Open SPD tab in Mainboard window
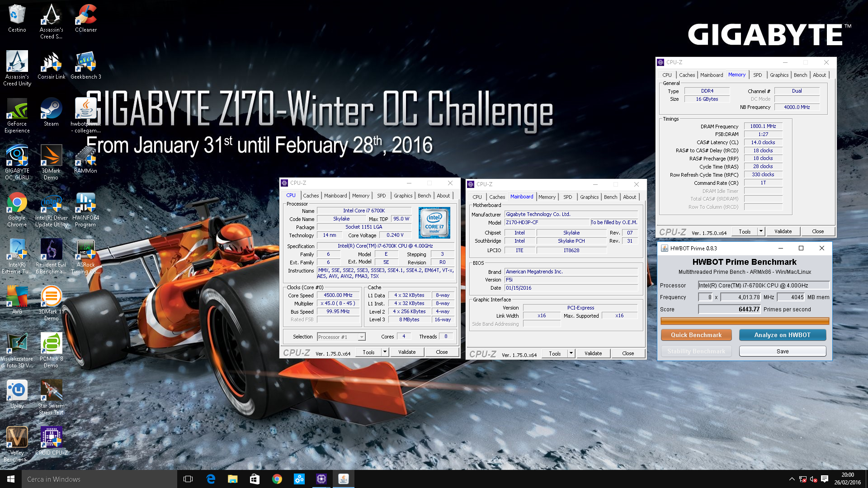The width and height of the screenshot is (868, 488). [567, 197]
